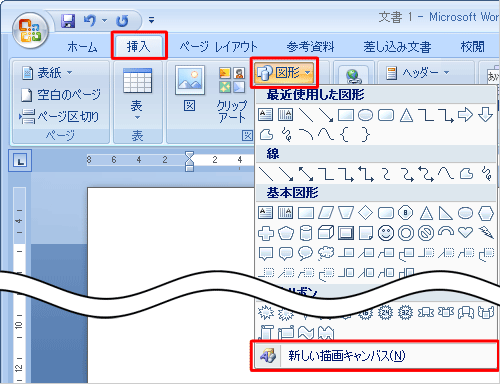Redo the last action
500x384 pixels.
click(x=122, y=21)
